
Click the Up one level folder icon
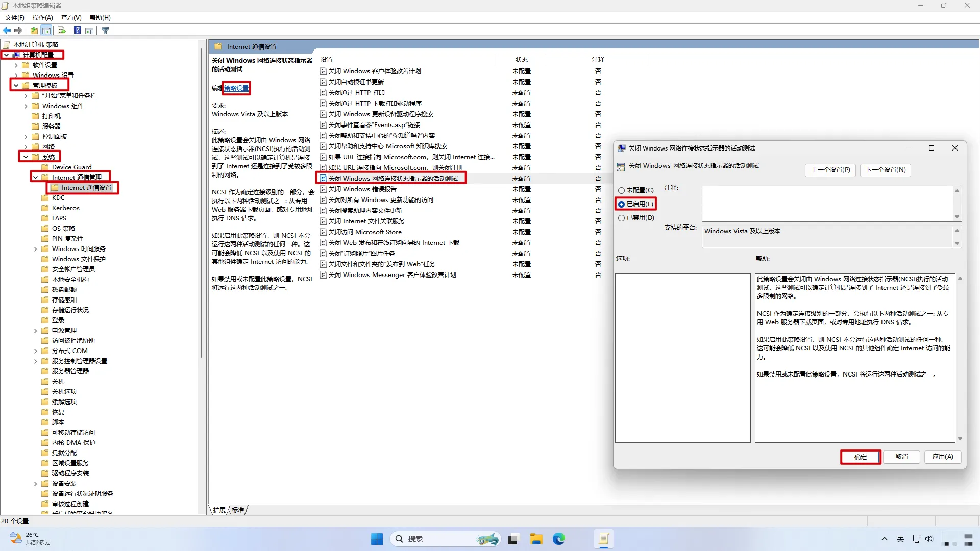[x=34, y=31]
